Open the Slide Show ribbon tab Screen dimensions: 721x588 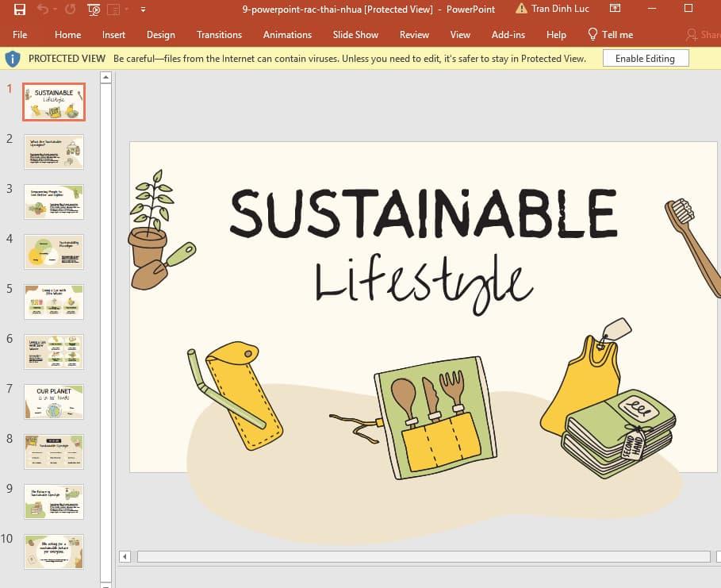(x=355, y=34)
